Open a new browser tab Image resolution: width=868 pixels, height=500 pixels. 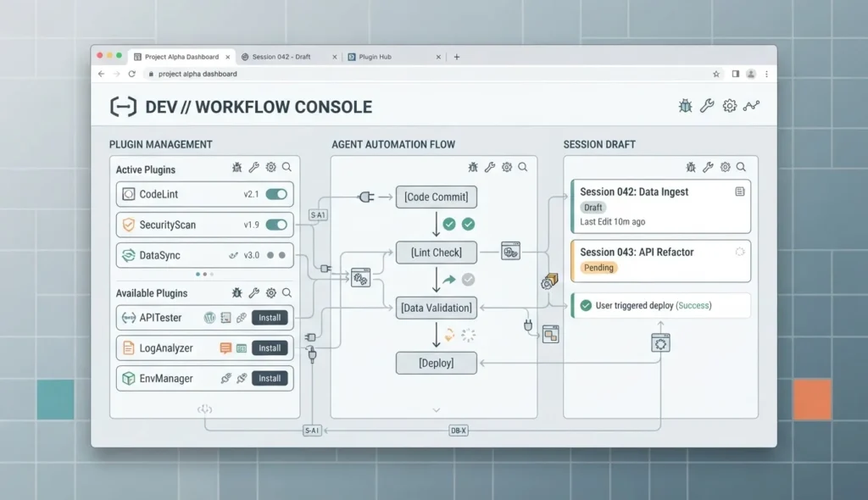[457, 57]
